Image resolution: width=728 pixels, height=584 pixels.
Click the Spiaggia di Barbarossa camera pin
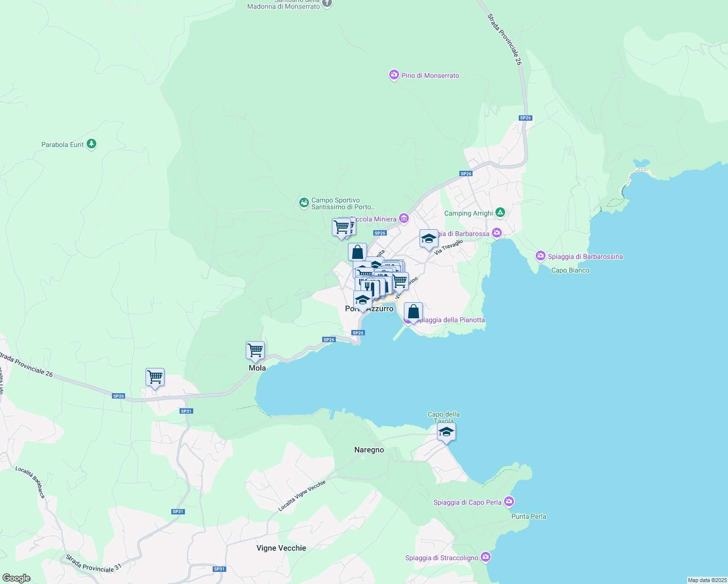(x=497, y=233)
